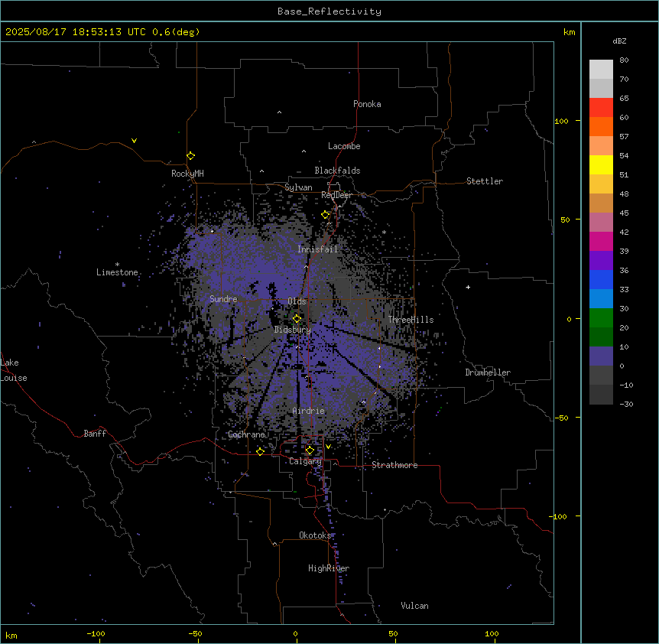Select the Drumheller city label
This screenshot has width=659, height=644.
[488, 372]
